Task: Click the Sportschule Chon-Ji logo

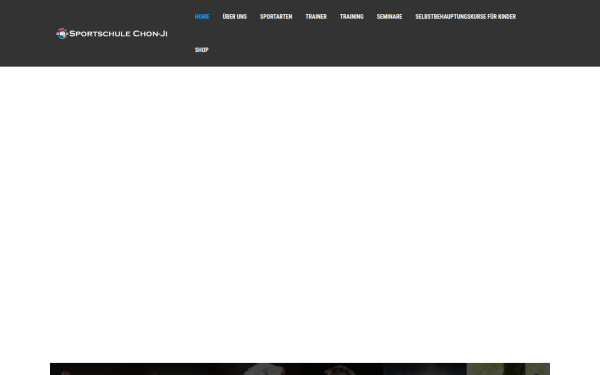Action: click(112, 34)
